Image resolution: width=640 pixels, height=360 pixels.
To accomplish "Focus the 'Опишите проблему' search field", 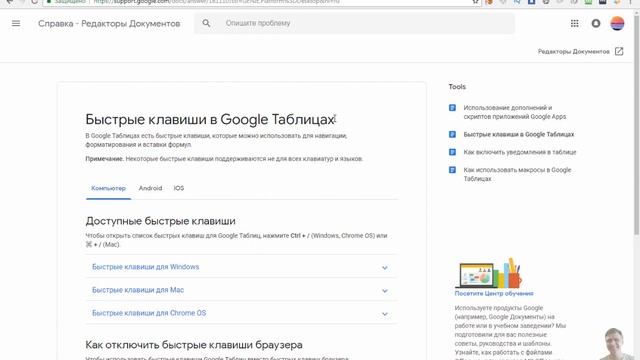I will click(354, 23).
